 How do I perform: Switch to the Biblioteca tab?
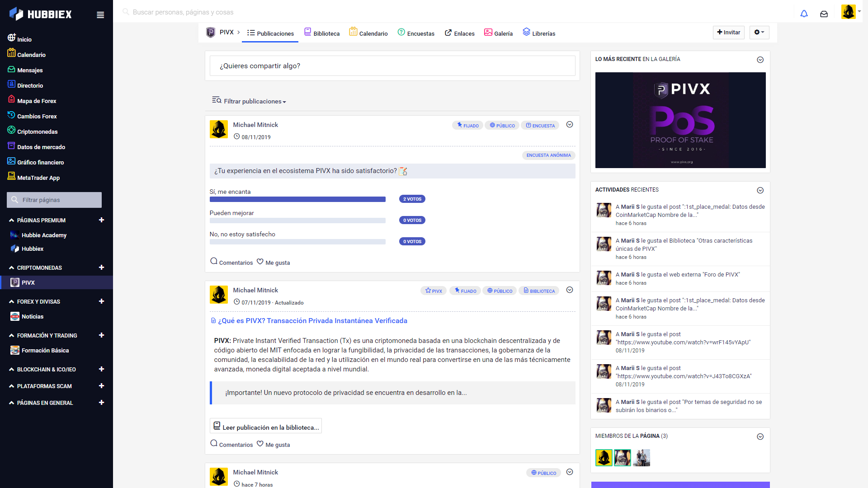(322, 33)
